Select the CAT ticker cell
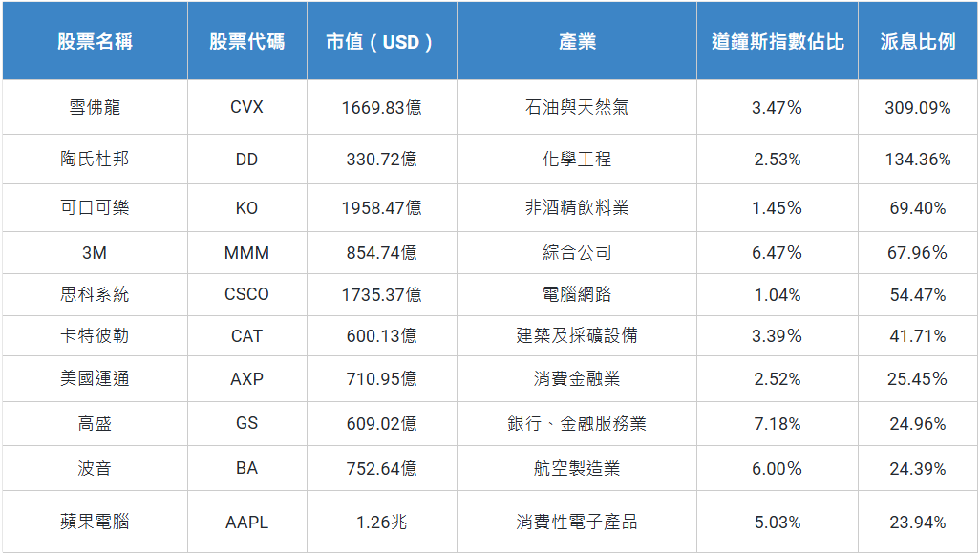Image resolution: width=980 pixels, height=555 pixels. (246, 336)
